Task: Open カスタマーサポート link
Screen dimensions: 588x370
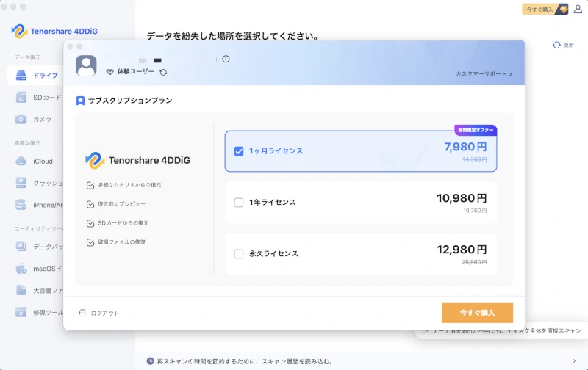Action: [x=484, y=73]
